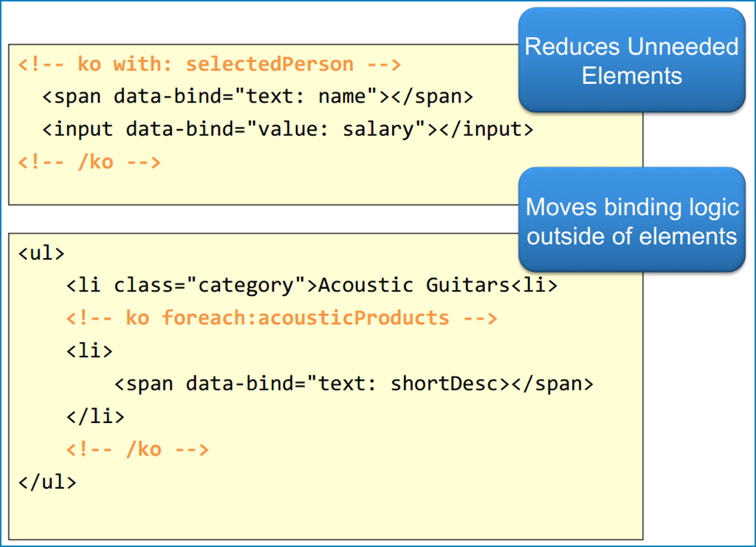Click the closing "</ul>" tag
This screenshot has width=756, height=547.
tap(47, 482)
